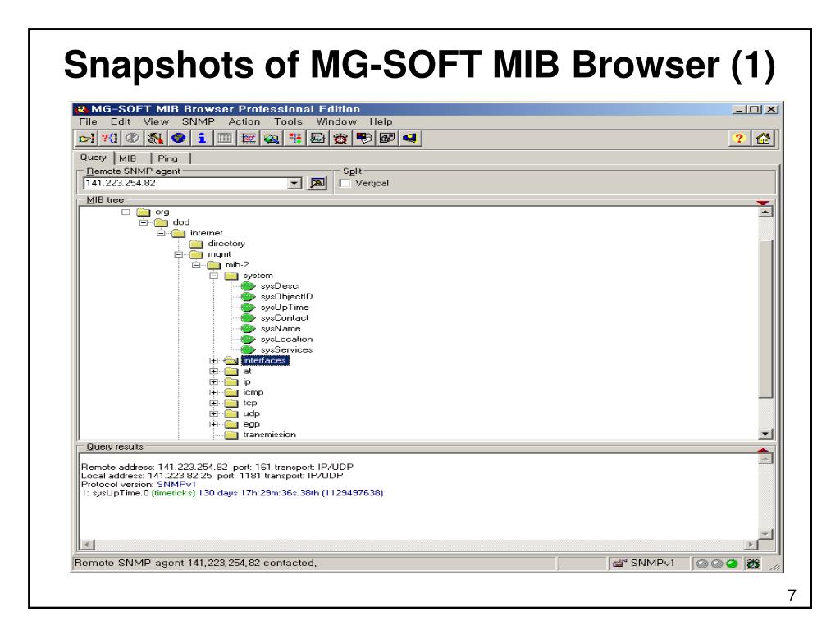Click the MIB tree scroll up arrow
This screenshot has width=840, height=630.
tap(766, 212)
